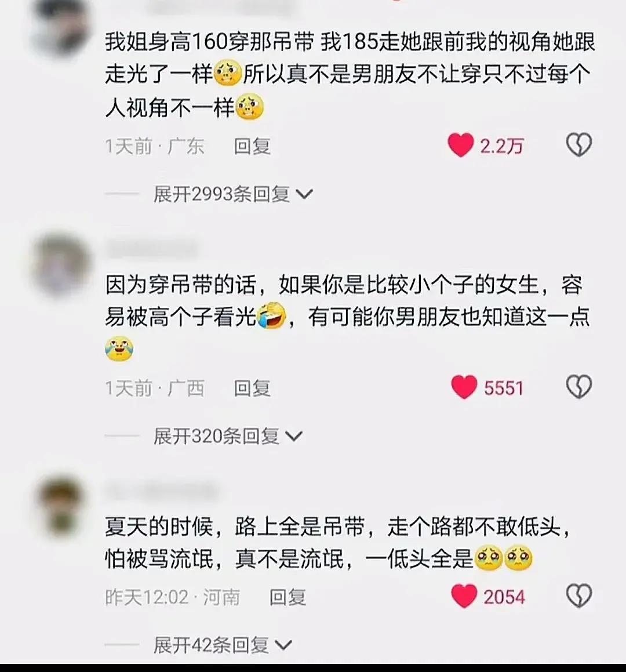This screenshot has height=672, width=626.
Task: Tap the red heart next to 2054
Action: click(464, 595)
